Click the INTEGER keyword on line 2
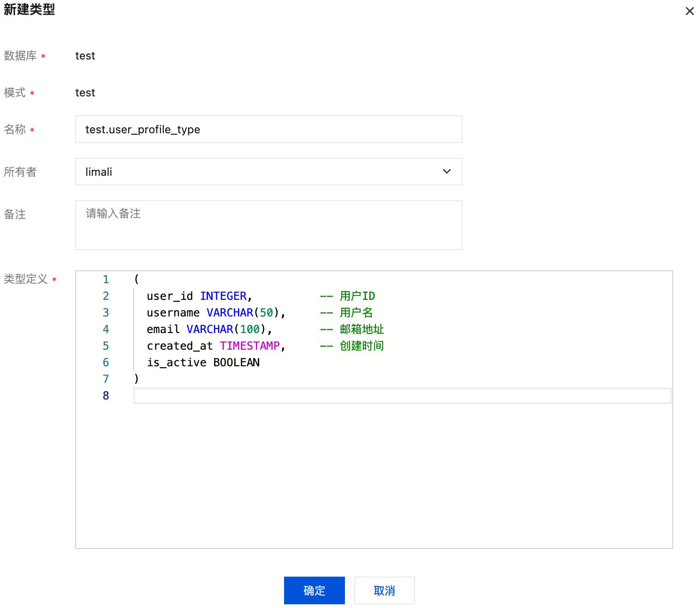700x608 pixels. pos(223,296)
